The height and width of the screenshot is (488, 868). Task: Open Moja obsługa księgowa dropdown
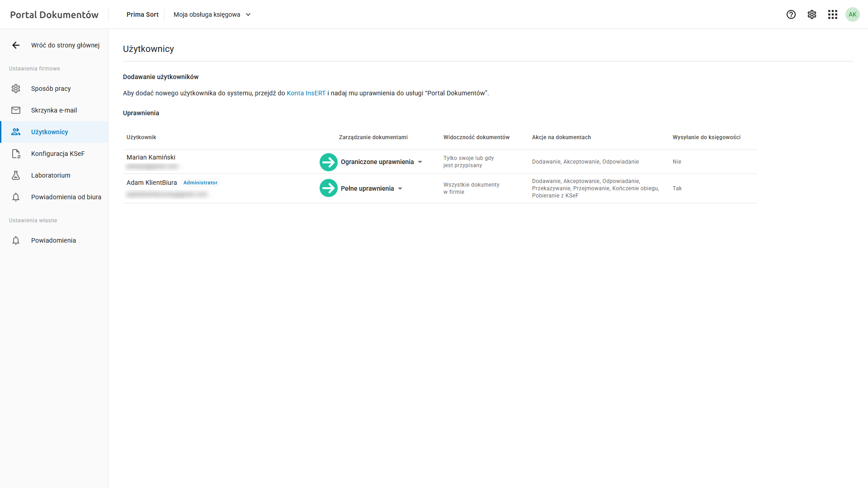click(x=212, y=14)
